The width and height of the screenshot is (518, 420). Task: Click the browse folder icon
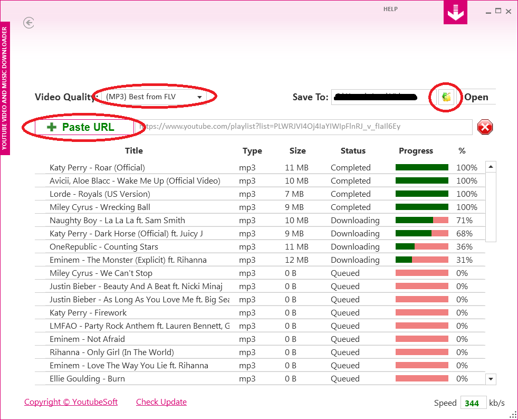click(x=446, y=97)
